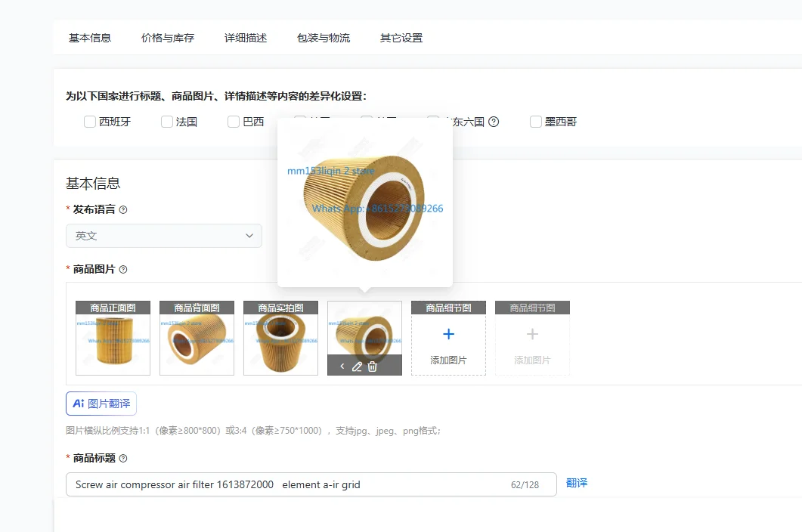Click the help icon beside 中东六国
This screenshot has width=802, height=532.
(x=494, y=122)
